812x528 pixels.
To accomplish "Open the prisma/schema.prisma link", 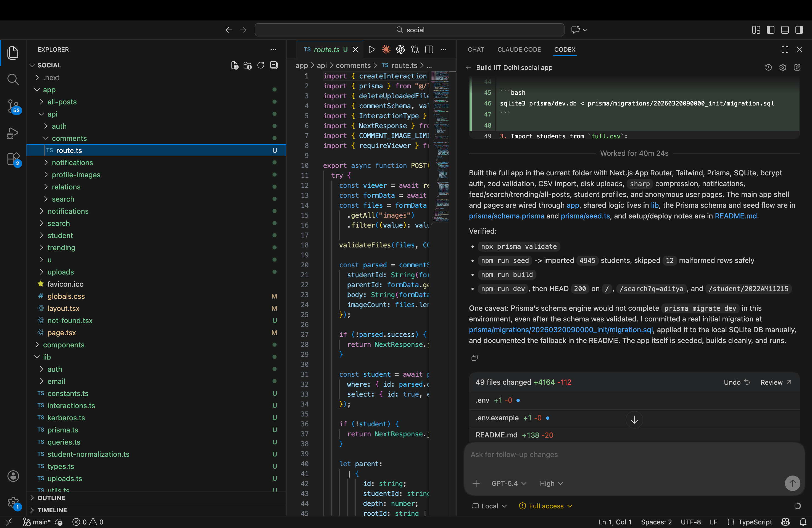I will tap(506, 216).
